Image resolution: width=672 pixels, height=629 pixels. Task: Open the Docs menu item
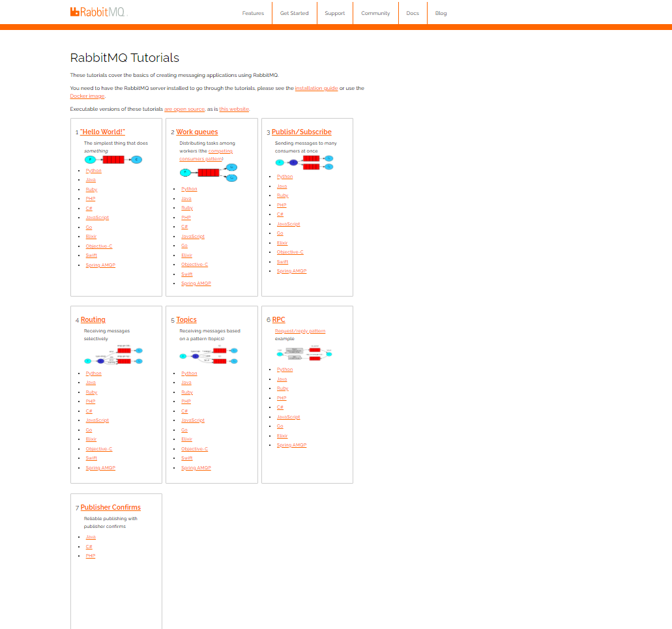pos(413,13)
